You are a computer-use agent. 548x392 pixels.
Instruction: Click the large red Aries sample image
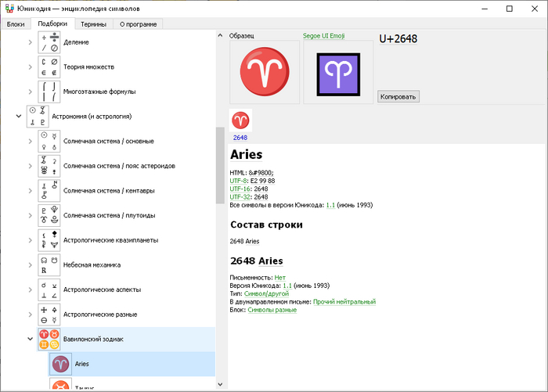(264, 73)
